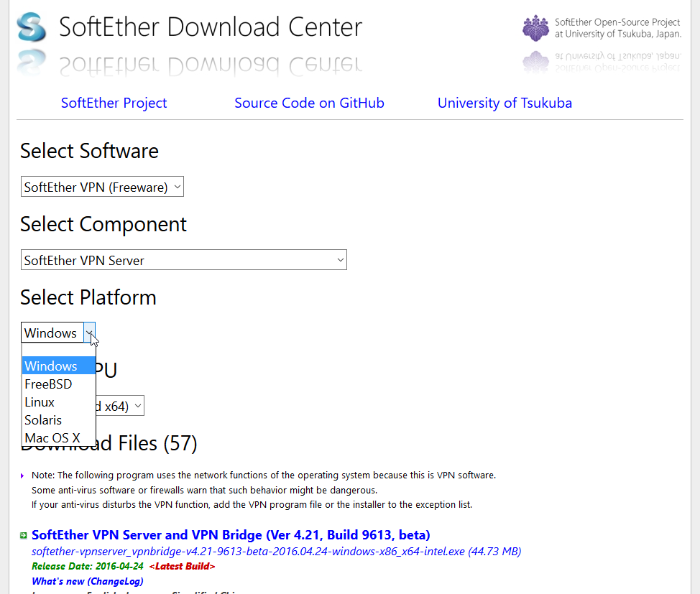Select Linux from the platform options
Screen dimensions: 700x594
58,402
